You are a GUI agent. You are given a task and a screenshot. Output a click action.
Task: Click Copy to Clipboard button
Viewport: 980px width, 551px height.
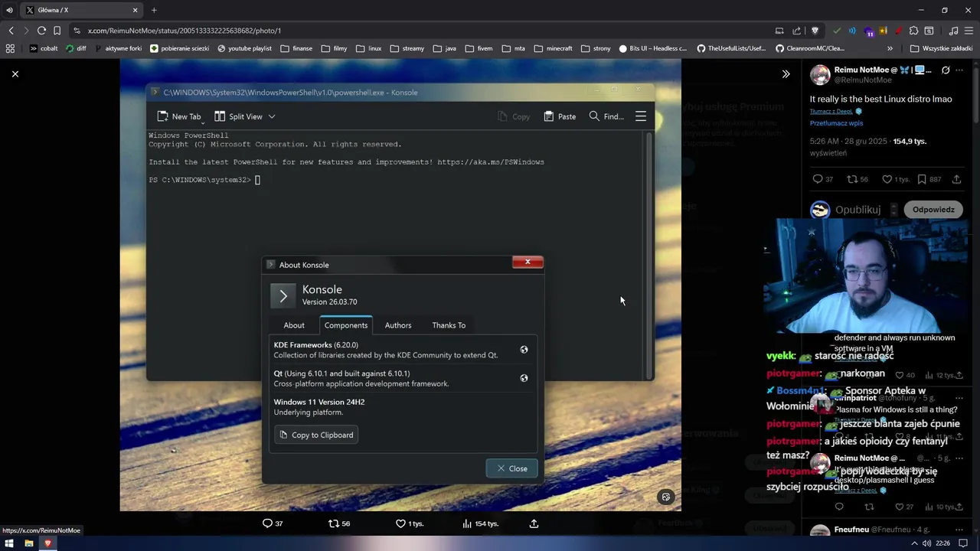tap(316, 435)
